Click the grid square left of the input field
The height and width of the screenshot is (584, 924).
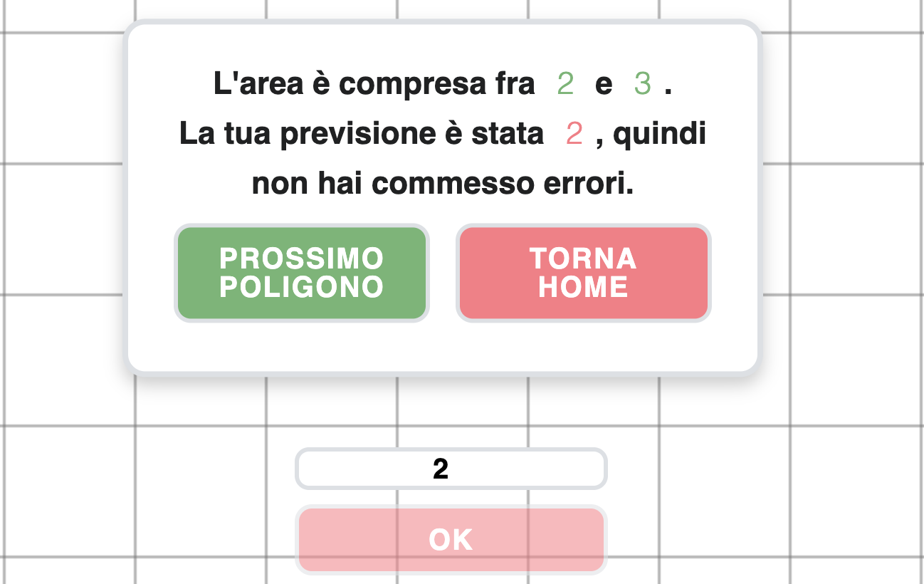tap(199, 470)
